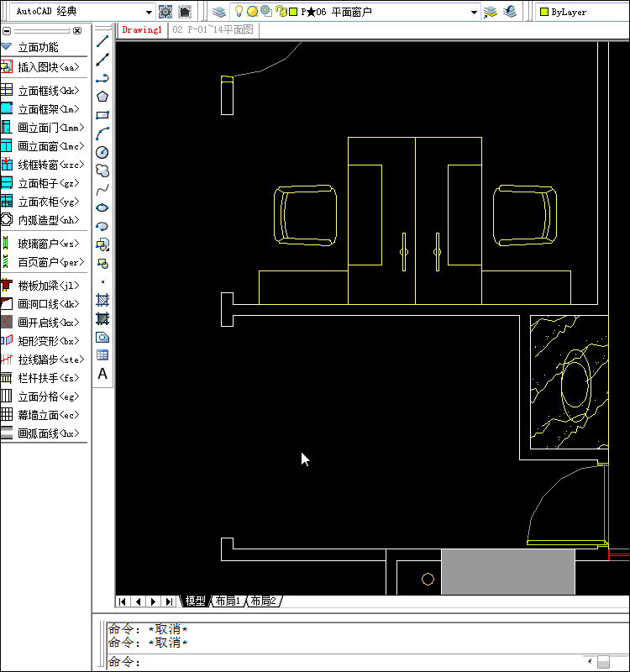Select the Construction Line tool
The height and width of the screenshot is (672, 630).
click(x=102, y=60)
